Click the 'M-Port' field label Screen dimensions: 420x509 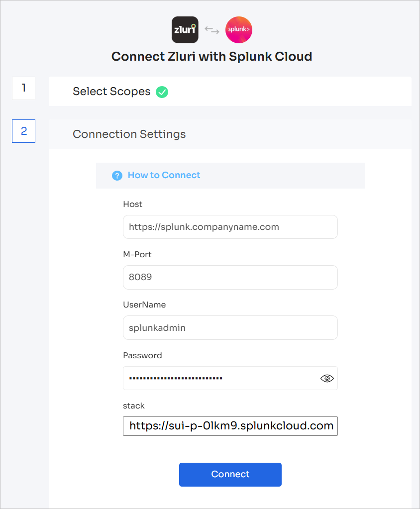137,255
